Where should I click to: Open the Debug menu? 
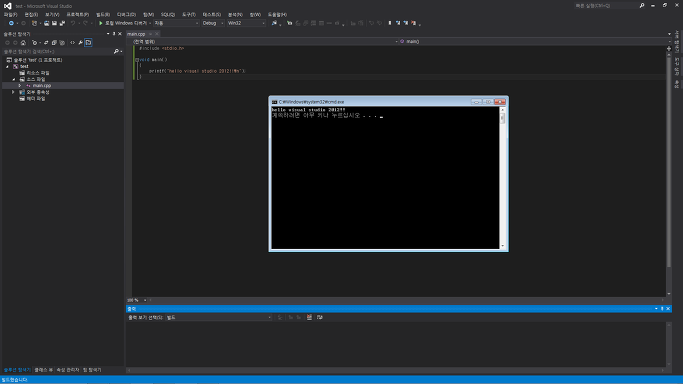[126, 15]
